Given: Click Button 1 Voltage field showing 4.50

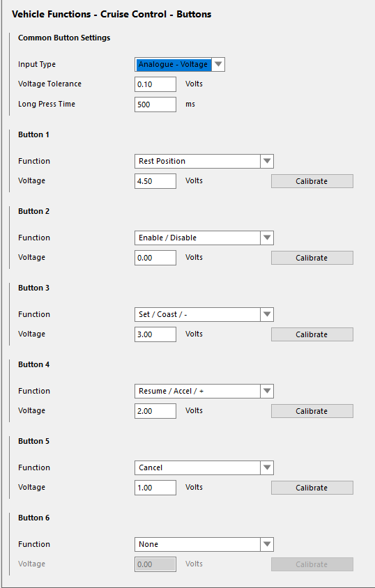Looking at the screenshot, I should point(155,181).
